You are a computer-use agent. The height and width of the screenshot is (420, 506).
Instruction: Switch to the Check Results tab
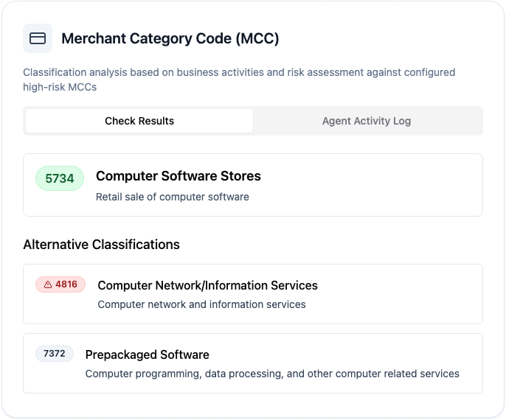(139, 121)
